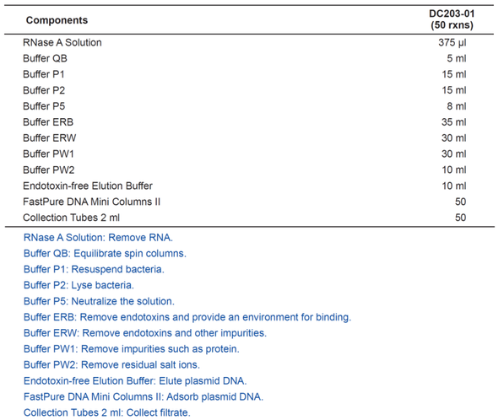Screen dimensions: 504x420
Task: Select Buffer ERW in the table
Action: [x=50, y=138]
